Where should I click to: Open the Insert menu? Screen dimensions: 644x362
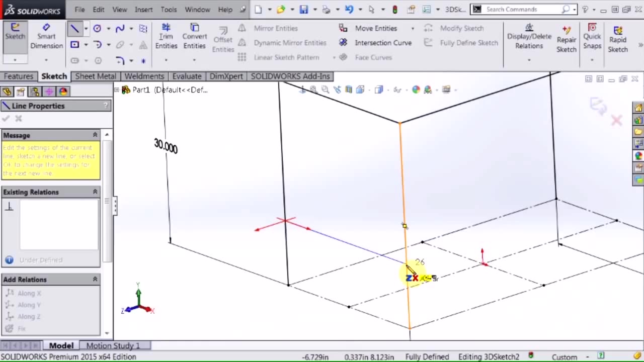143,10
